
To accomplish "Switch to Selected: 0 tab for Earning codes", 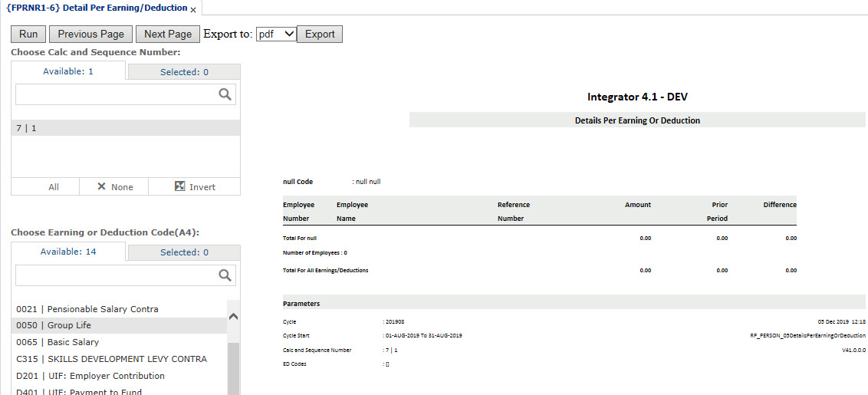I will point(184,252).
